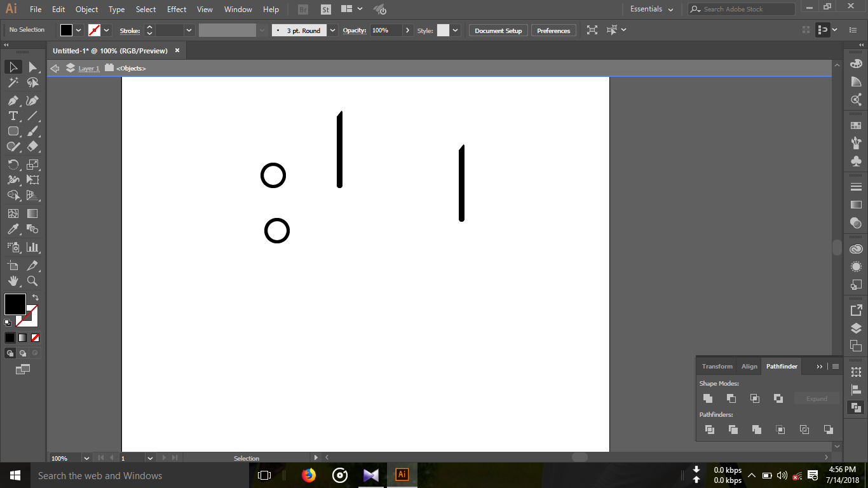Reset default fill and stroke

click(8, 322)
